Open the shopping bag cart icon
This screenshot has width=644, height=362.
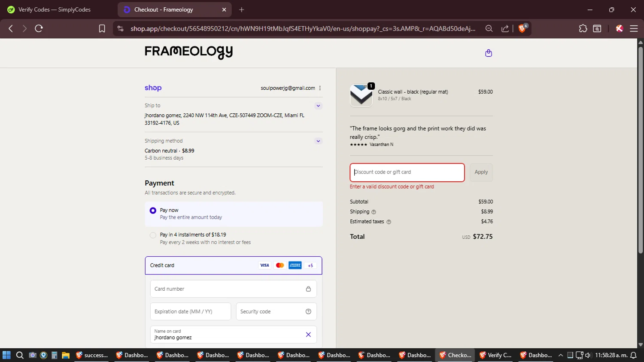[x=488, y=53]
